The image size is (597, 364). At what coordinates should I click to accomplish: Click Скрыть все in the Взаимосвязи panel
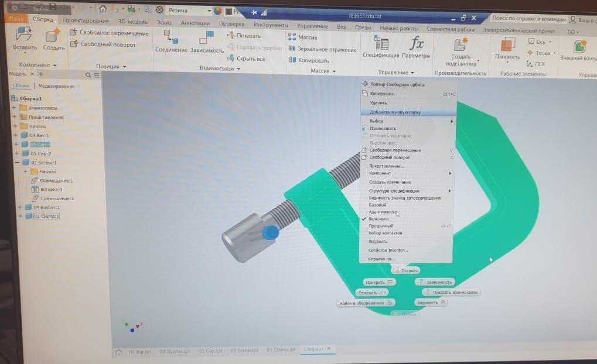(x=246, y=59)
